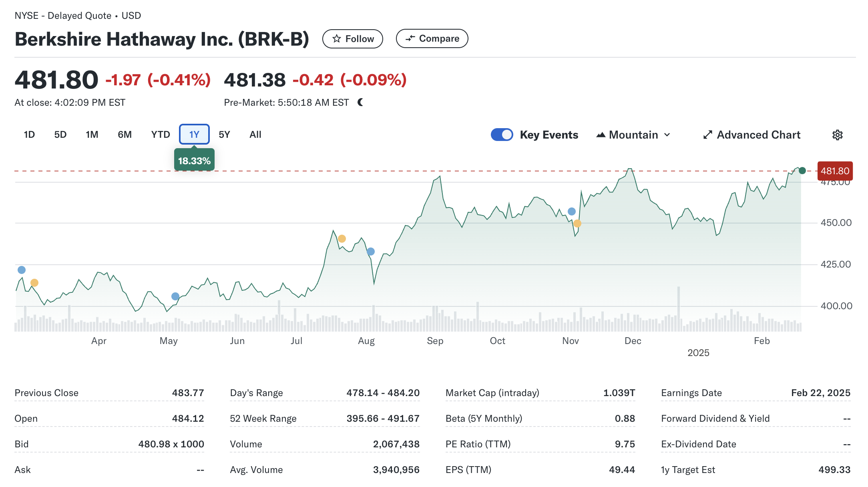Click the yellow event dot near August
Screen dimensions: 868x487
[x=342, y=239]
